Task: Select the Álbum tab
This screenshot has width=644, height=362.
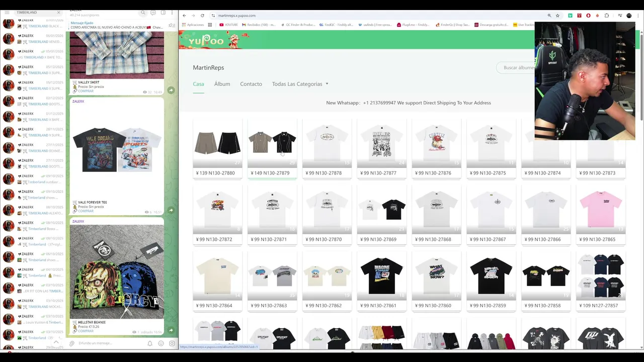Action: (222, 84)
